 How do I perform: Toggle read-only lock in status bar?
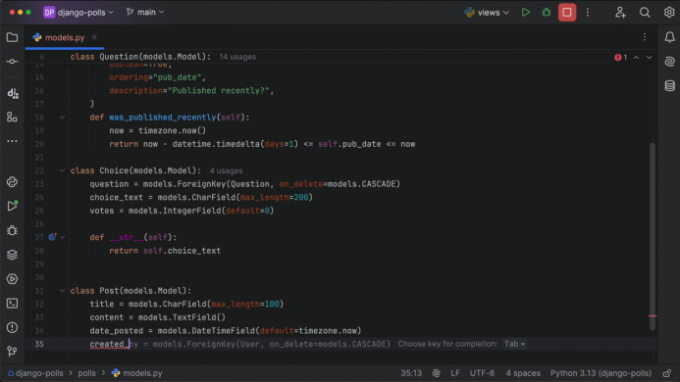tap(667, 373)
